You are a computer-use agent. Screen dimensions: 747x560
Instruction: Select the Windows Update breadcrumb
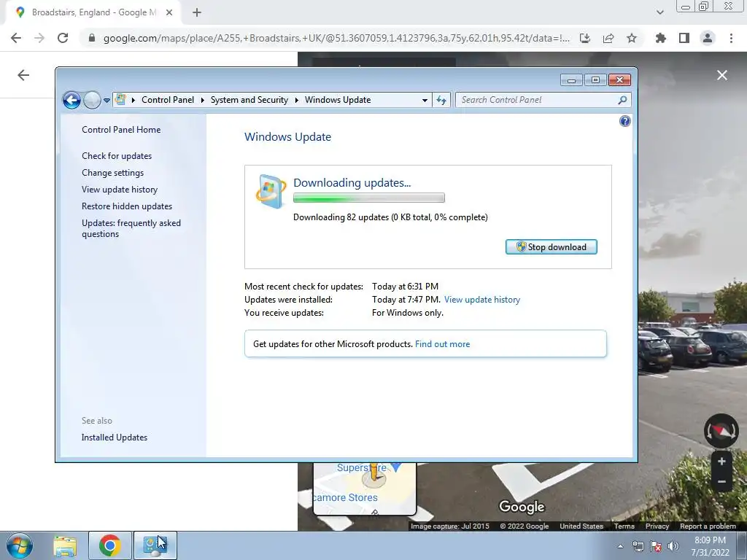coord(338,100)
